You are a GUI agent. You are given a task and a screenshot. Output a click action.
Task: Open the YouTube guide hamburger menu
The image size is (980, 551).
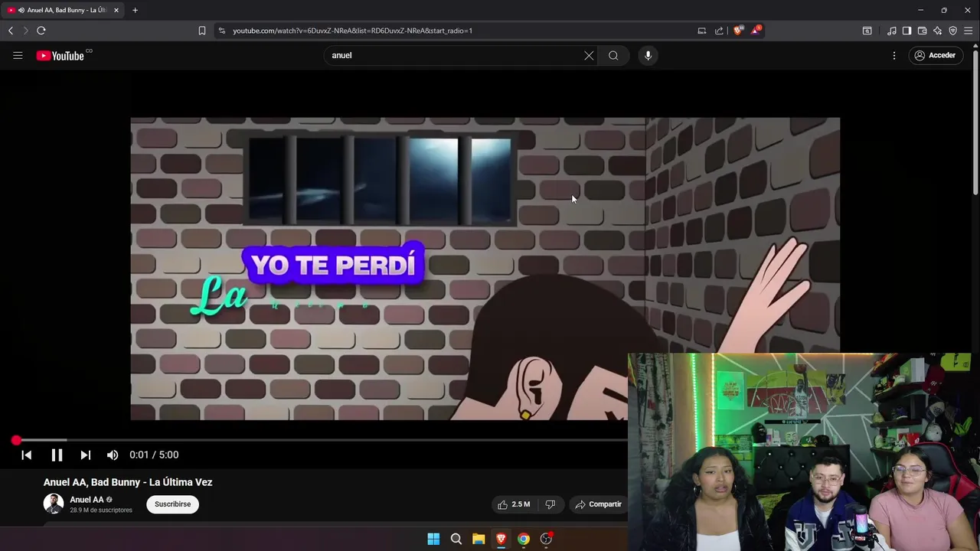pyautogui.click(x=18, y=55)
